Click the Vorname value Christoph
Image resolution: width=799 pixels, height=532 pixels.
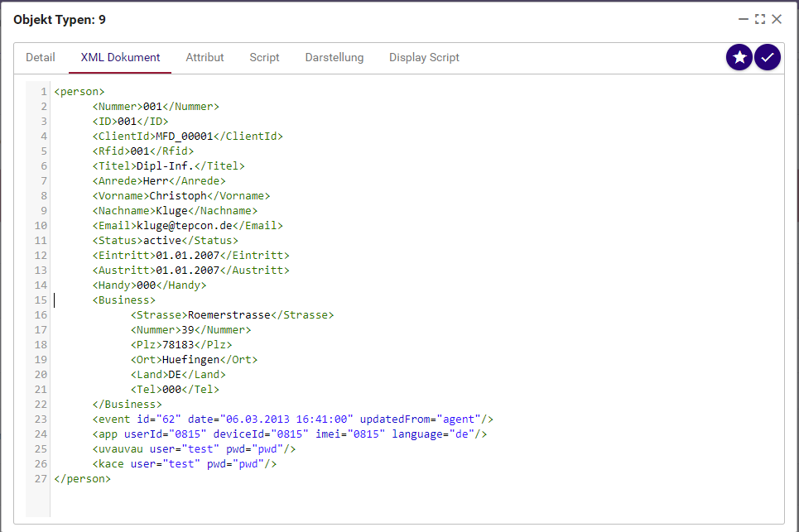178,196
